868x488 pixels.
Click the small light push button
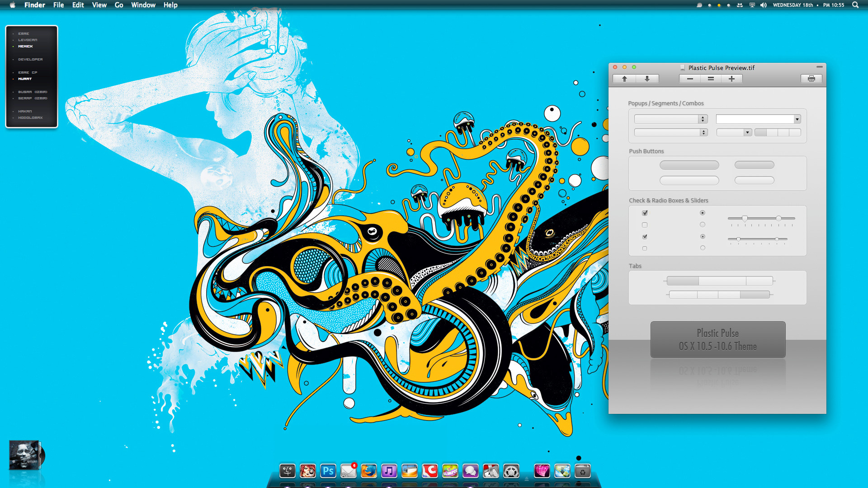click(x=755, y=180)
